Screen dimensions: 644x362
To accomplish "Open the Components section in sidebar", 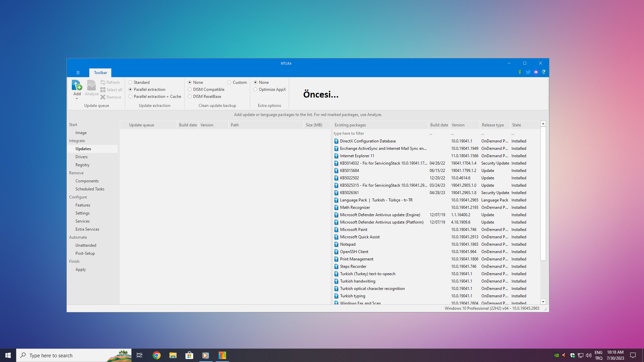I will pos(87,181).
